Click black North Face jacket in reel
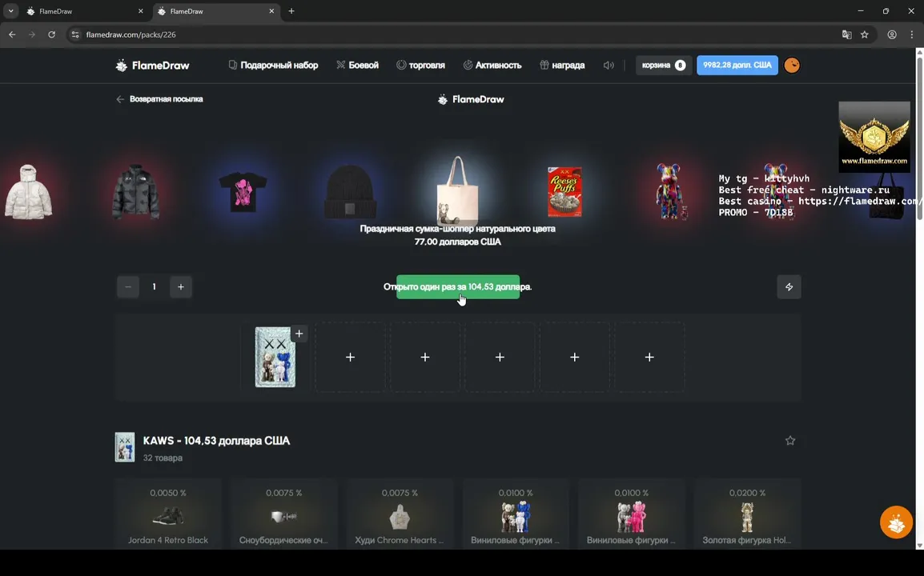The width and height of the screenshot is (924, 576). click(135, 192)
